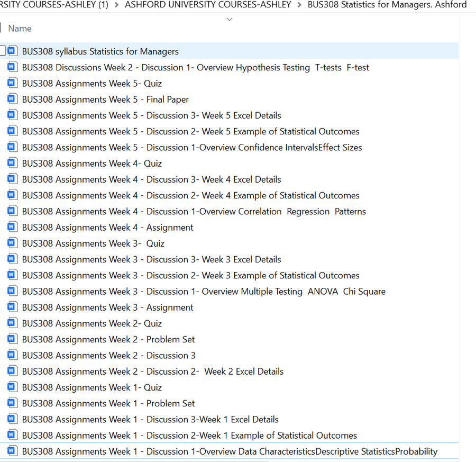This screenshot has height=462, width=476.
Task: Click Word icon beside Week 4 Example of Statistical Outcomes
Action: (x=12, y=195)
